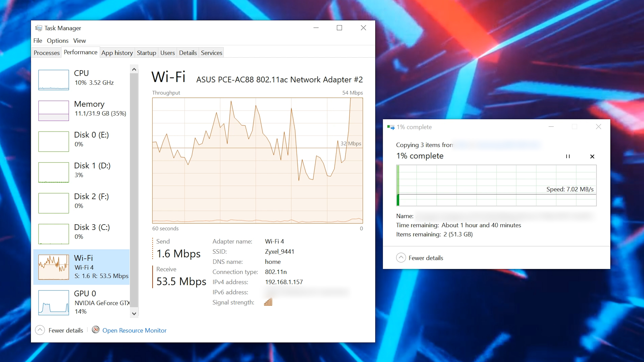The image size is (644, 362).
Task: Click Open Resource Monitor link icon
Action: pos(96,330)
